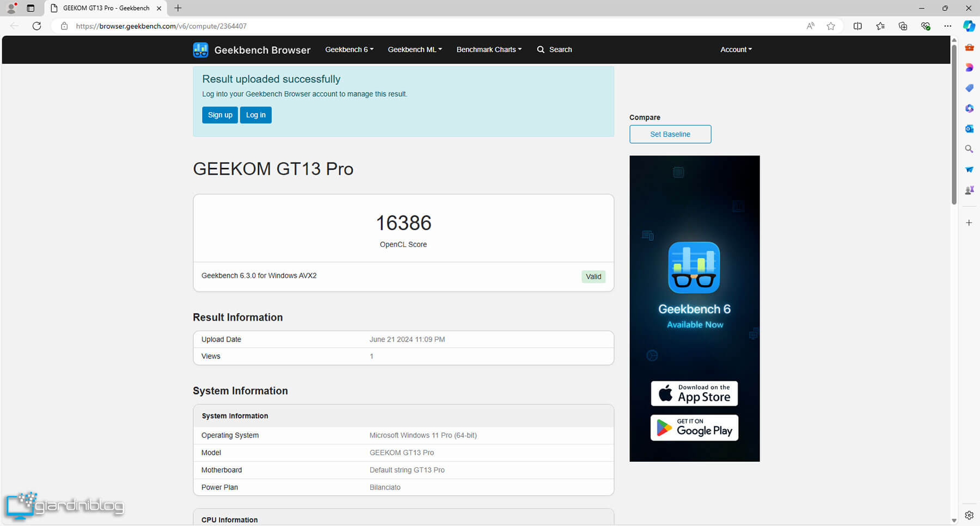Open the sidebar chess games icon
This screenshot has width=980, height=526.
tap(969, 190)
